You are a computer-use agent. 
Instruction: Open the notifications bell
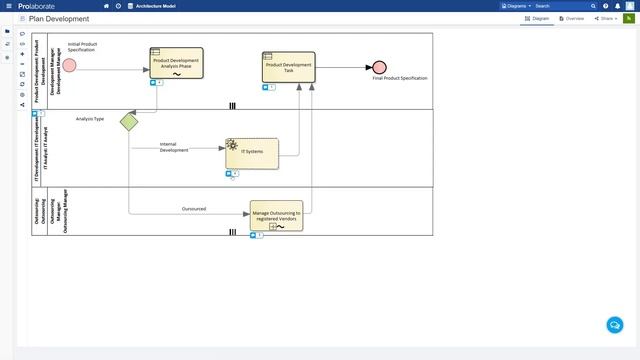pyautogui.click(x=618, y=6)
